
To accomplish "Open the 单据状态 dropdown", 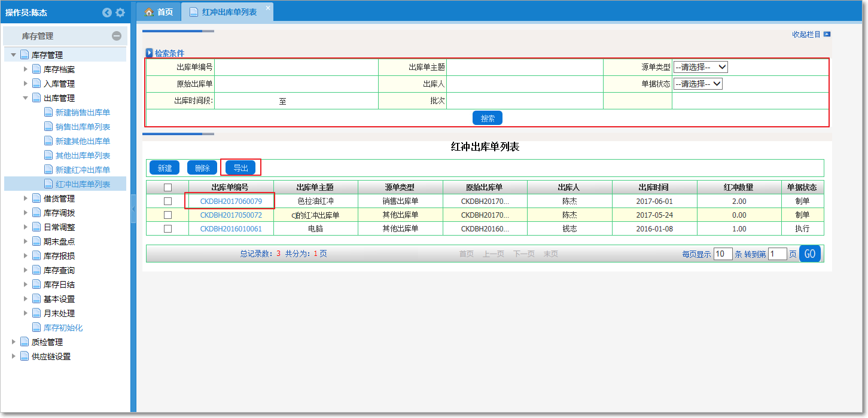I will (x=698, y=84).
